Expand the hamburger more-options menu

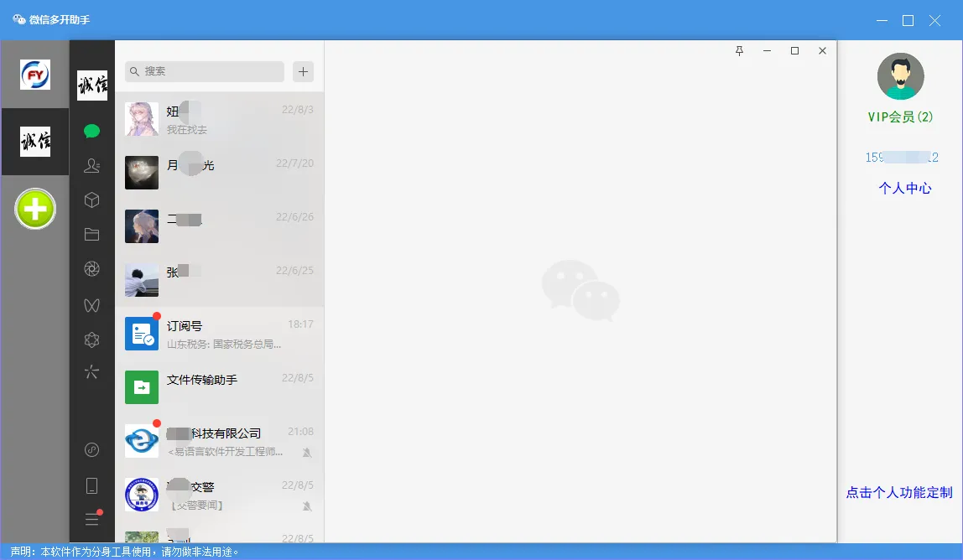coord(92,518)
